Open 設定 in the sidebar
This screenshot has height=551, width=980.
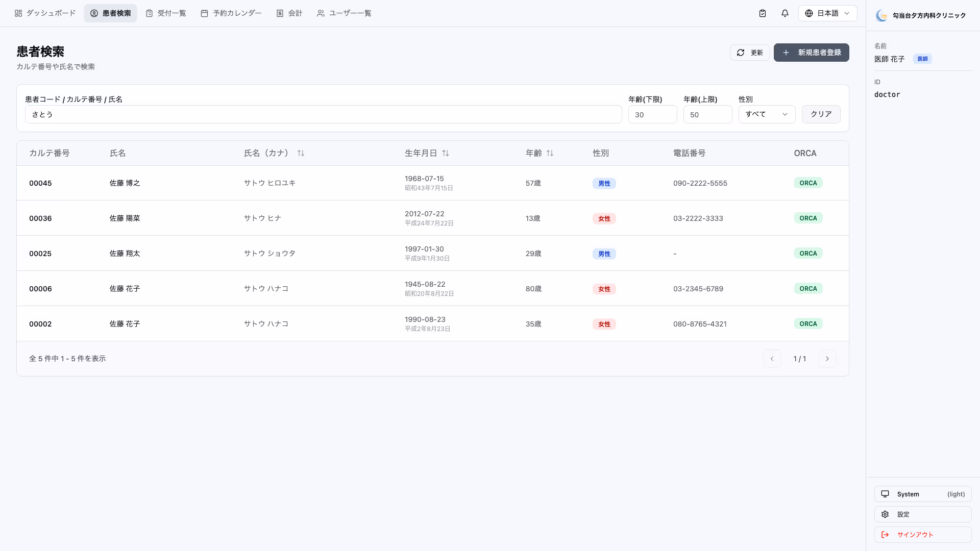923,514
